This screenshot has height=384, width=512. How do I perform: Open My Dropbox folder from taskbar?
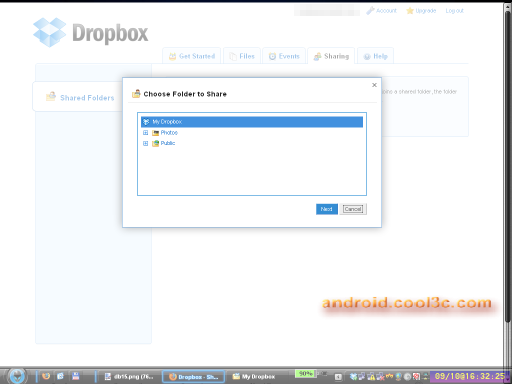(x=254, y=377)
